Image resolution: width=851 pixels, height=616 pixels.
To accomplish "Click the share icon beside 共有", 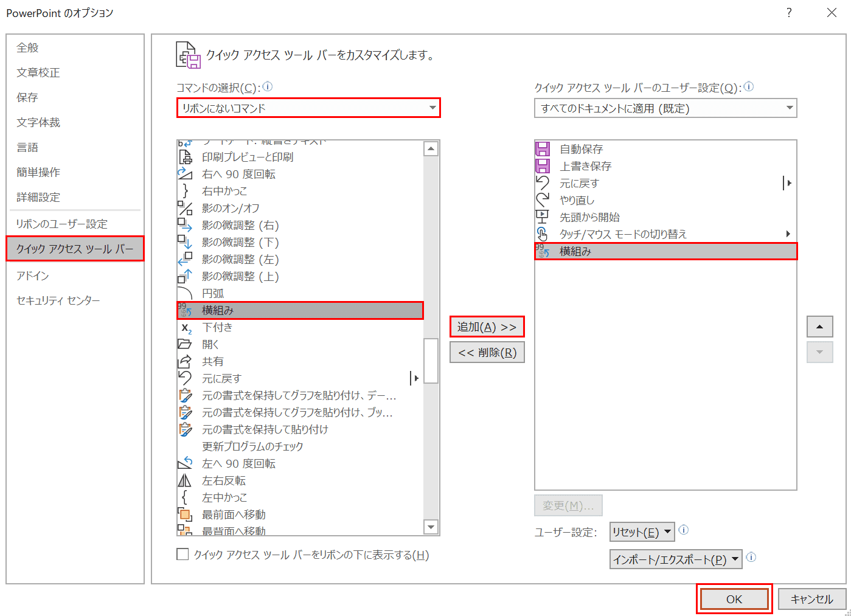I will pyautogui.click(x=185, y=361).
